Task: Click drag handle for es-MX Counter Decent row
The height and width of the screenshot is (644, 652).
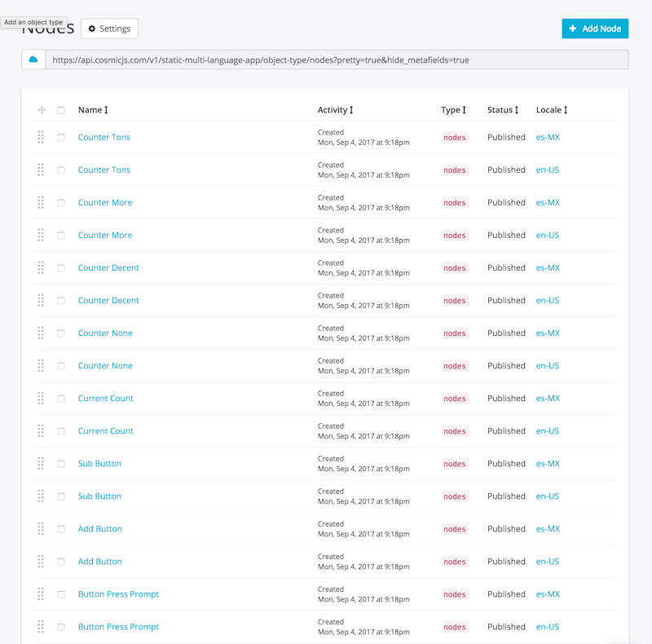Action: tap(40, 267)
